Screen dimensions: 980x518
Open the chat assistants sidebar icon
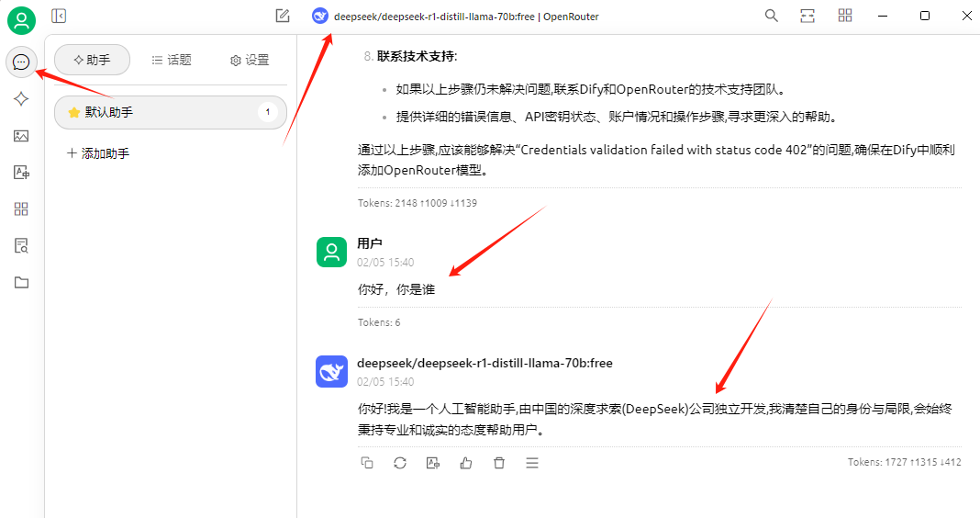pos(21,62)
